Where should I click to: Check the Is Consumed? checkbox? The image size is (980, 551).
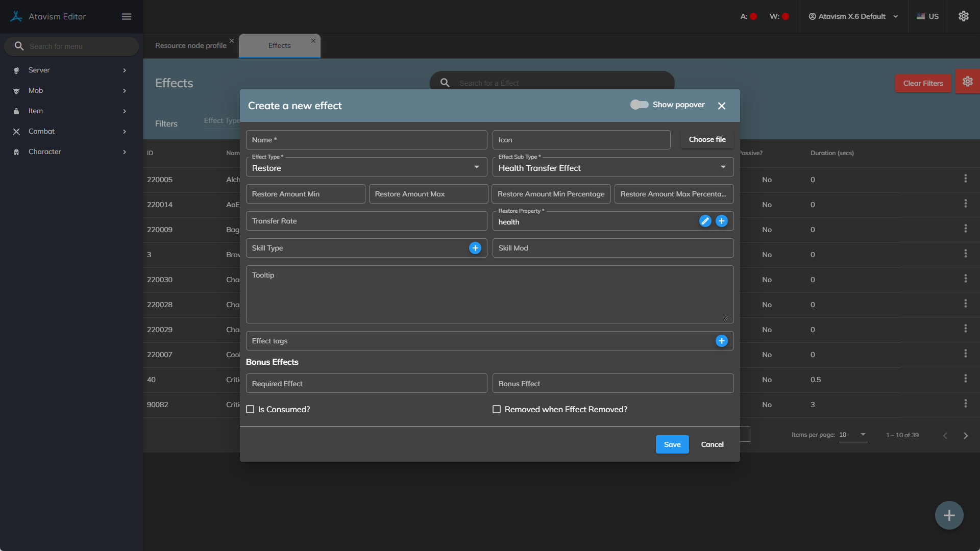(250, 409)
